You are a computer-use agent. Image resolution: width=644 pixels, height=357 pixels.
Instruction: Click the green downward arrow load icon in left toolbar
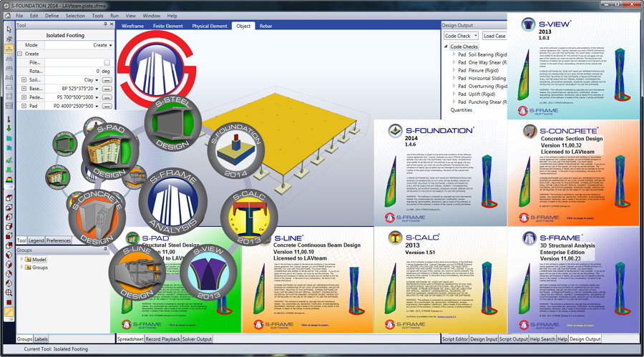(x=9, y=129)
